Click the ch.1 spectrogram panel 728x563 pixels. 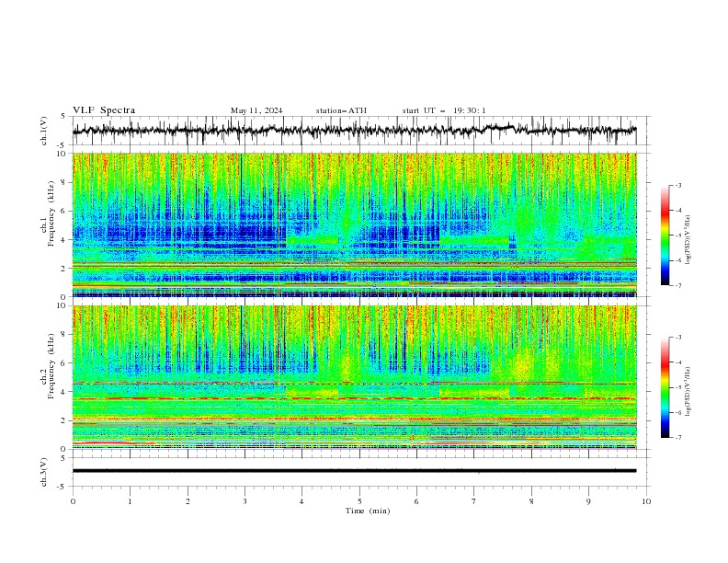pos(355,224)
